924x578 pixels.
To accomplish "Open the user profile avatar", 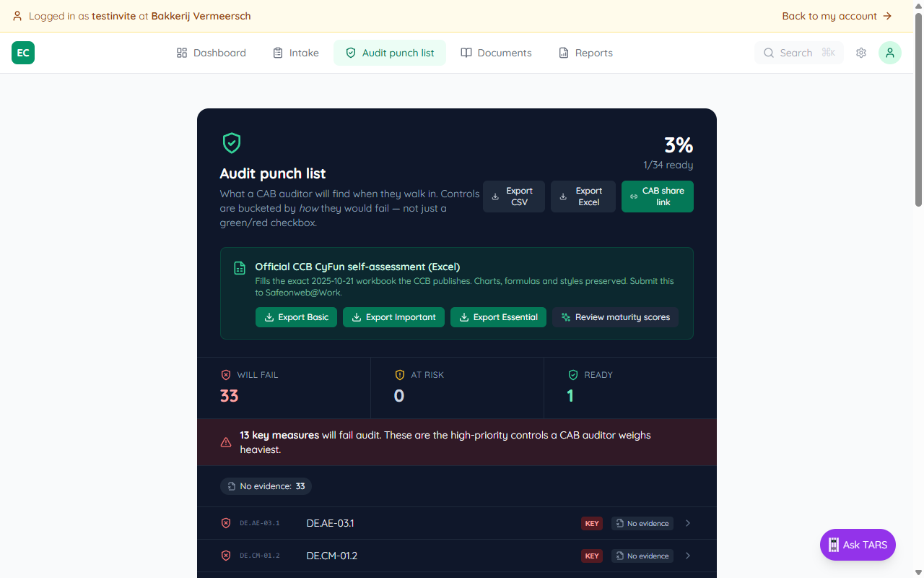I will click(889, 53).
